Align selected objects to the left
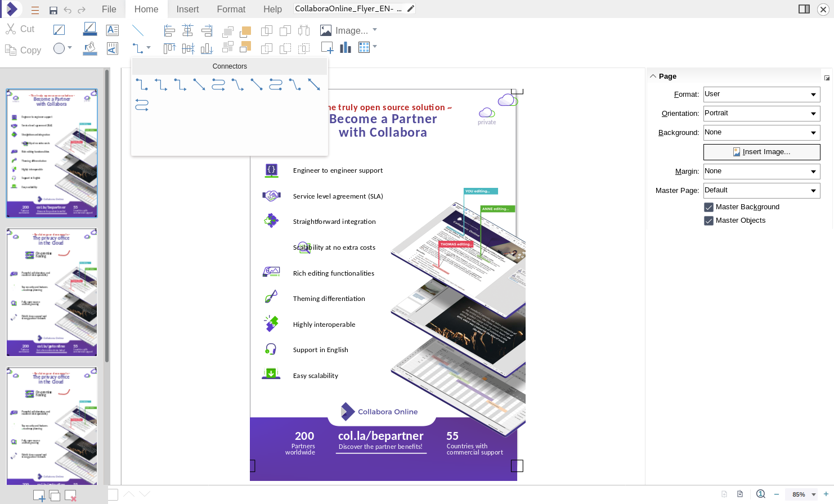 (x=169, y=30)
